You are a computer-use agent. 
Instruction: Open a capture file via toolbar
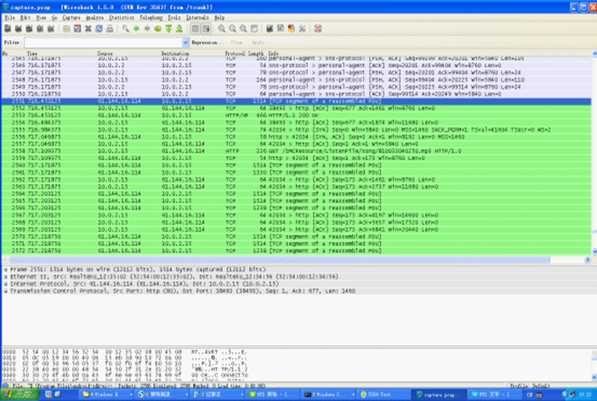coord(66,29)
